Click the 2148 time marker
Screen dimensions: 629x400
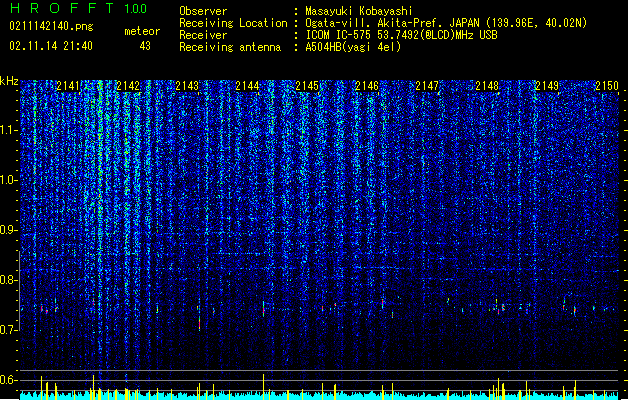point(487,85)
